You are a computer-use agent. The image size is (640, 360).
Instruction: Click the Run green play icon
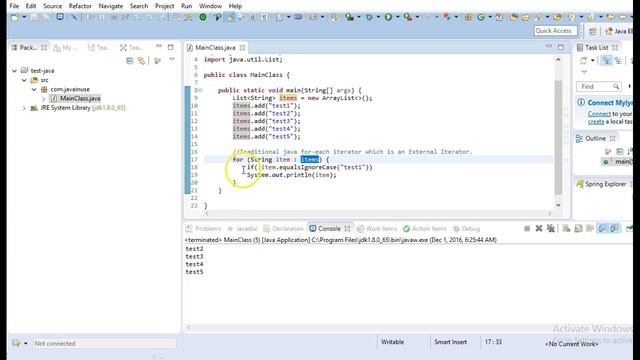coord(388,17)
